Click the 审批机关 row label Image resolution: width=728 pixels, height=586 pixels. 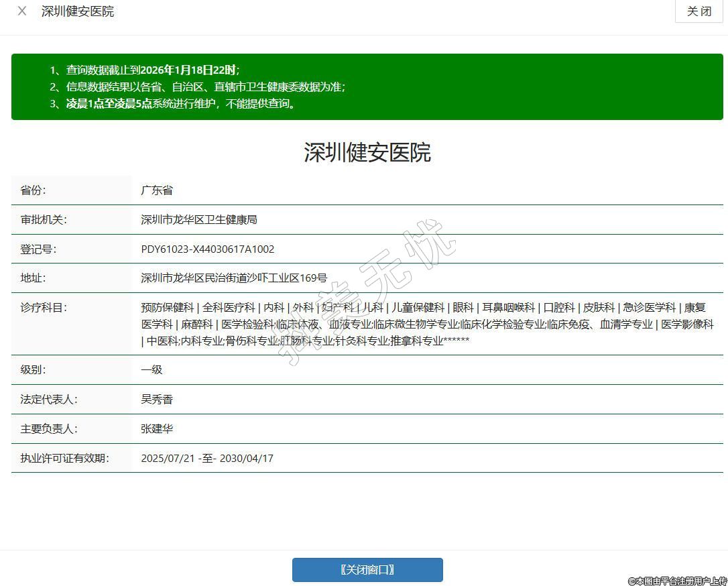tap(44, 220)
